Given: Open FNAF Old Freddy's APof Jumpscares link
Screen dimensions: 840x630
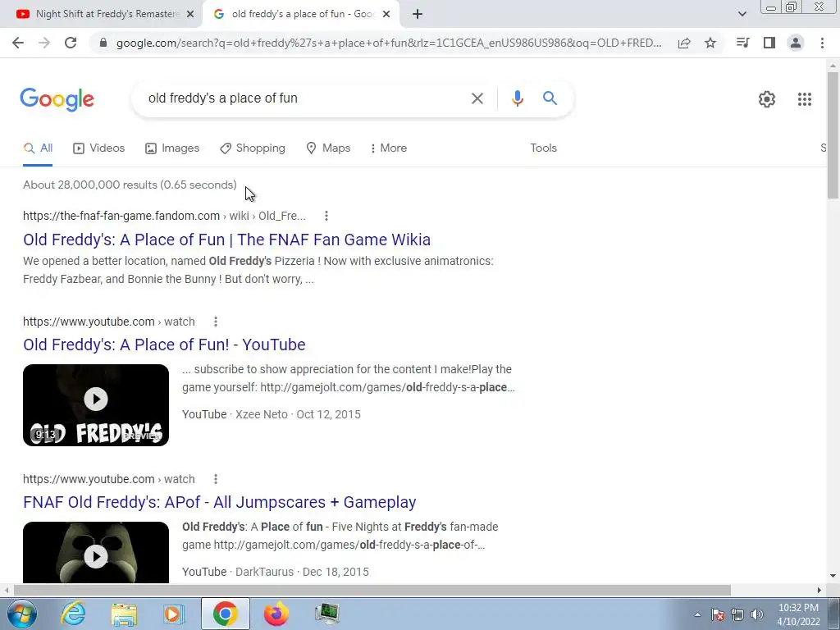Looking at the screenshot, I should (220, 502).
